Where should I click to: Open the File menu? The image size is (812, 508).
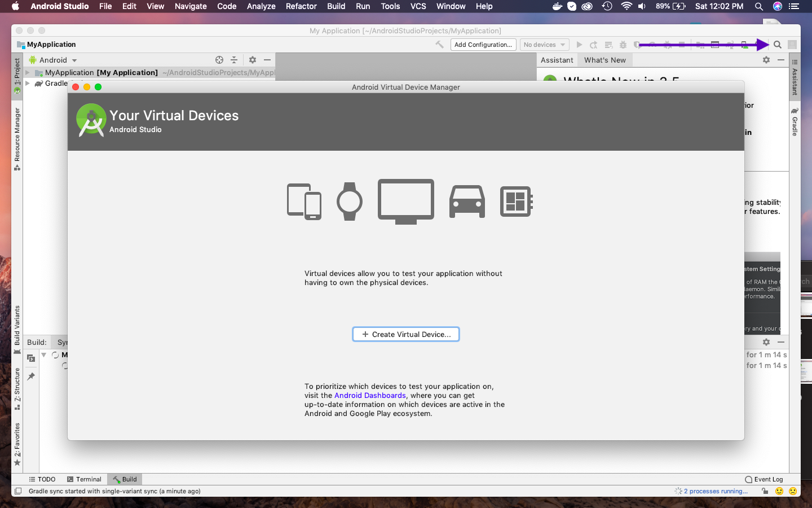click(x=105, y=6)
